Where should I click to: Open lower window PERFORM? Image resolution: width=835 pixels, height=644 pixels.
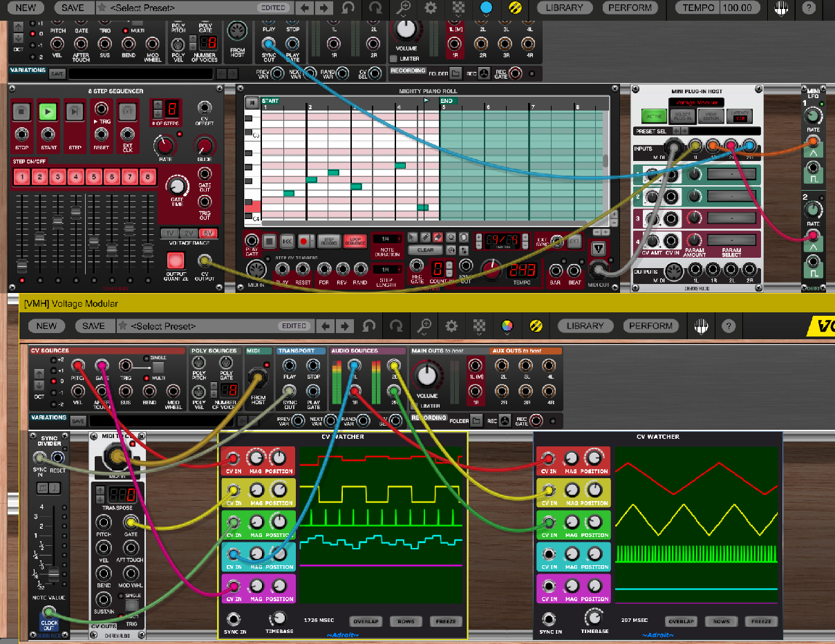click(651, 326)
